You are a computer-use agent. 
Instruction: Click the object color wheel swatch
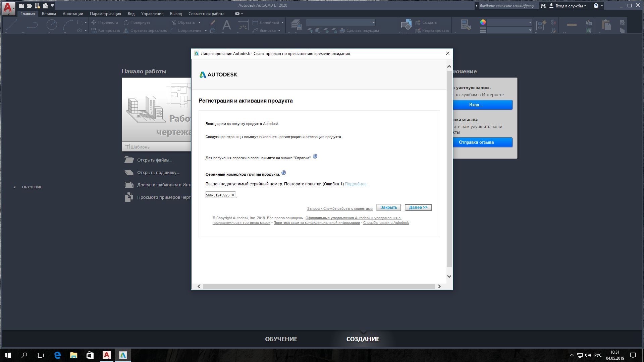coord(483,22)
